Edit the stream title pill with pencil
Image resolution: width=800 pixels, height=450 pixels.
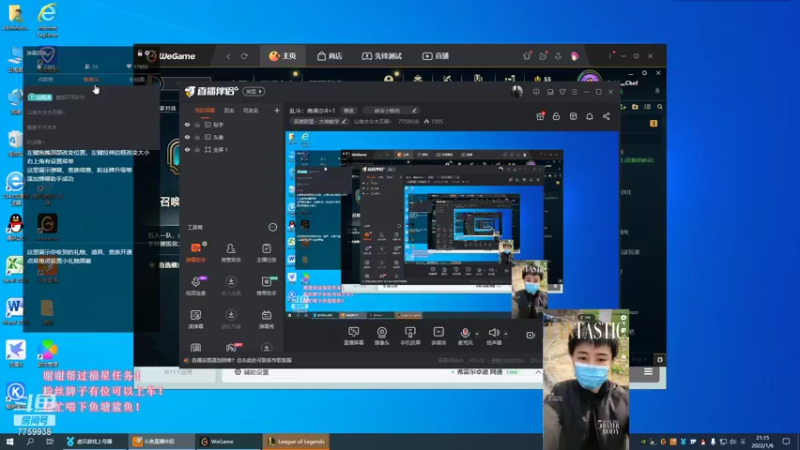point(391,110)
